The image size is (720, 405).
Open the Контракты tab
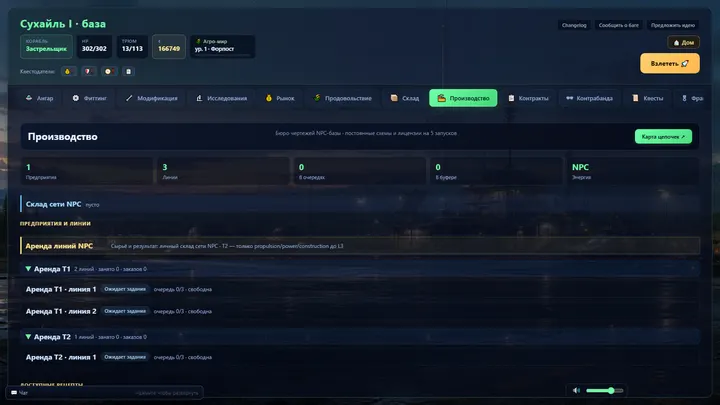tap(529, 98)
